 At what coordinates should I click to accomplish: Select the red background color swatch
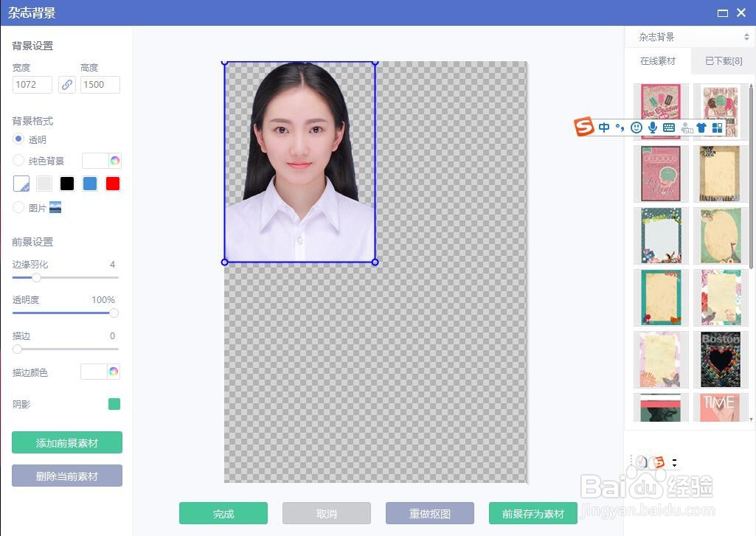pos(112,183)
